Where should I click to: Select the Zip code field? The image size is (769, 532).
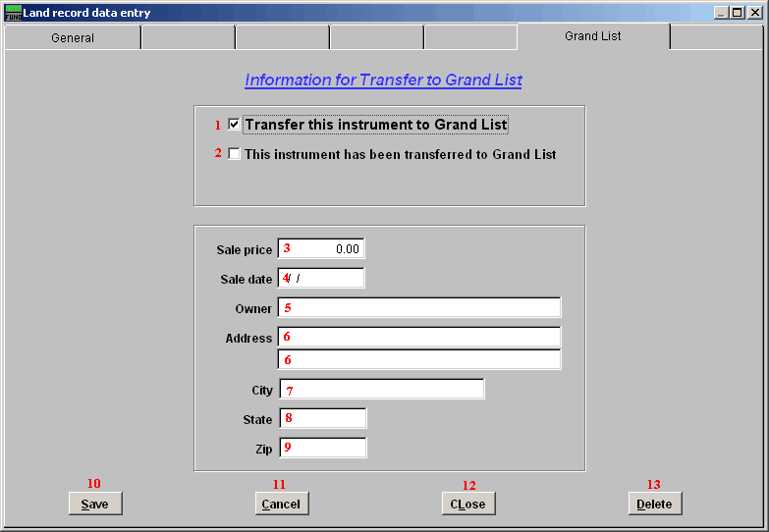[x=323, y=449]
